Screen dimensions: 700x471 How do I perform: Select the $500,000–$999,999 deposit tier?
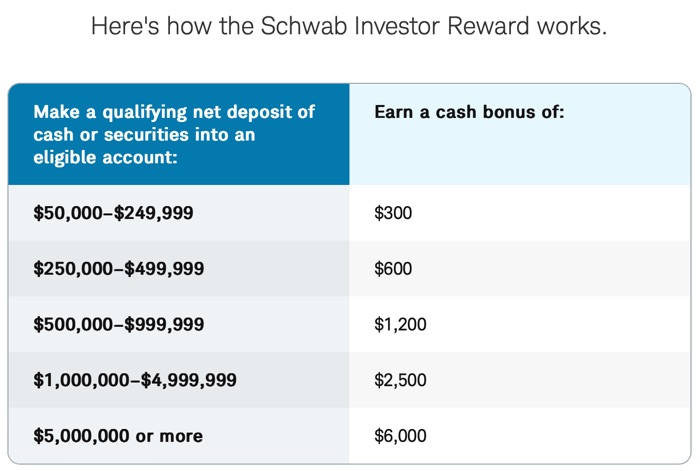coord(119,324)
